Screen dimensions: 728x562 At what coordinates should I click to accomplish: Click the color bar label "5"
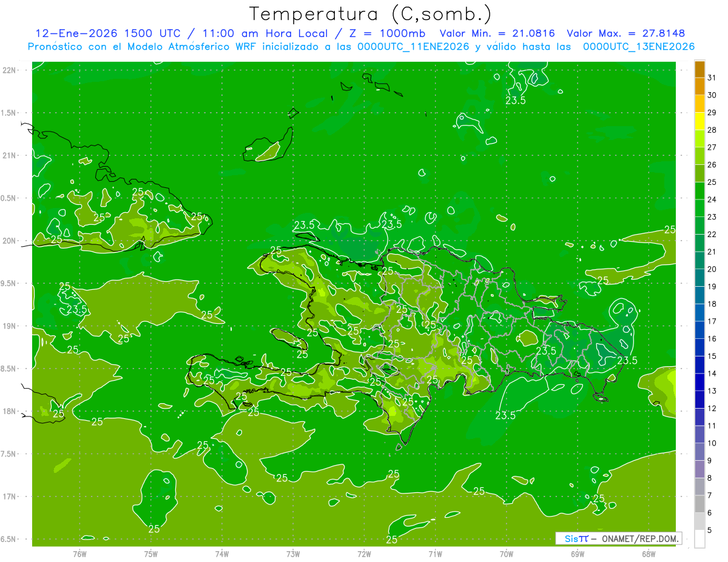click(710, 530)
